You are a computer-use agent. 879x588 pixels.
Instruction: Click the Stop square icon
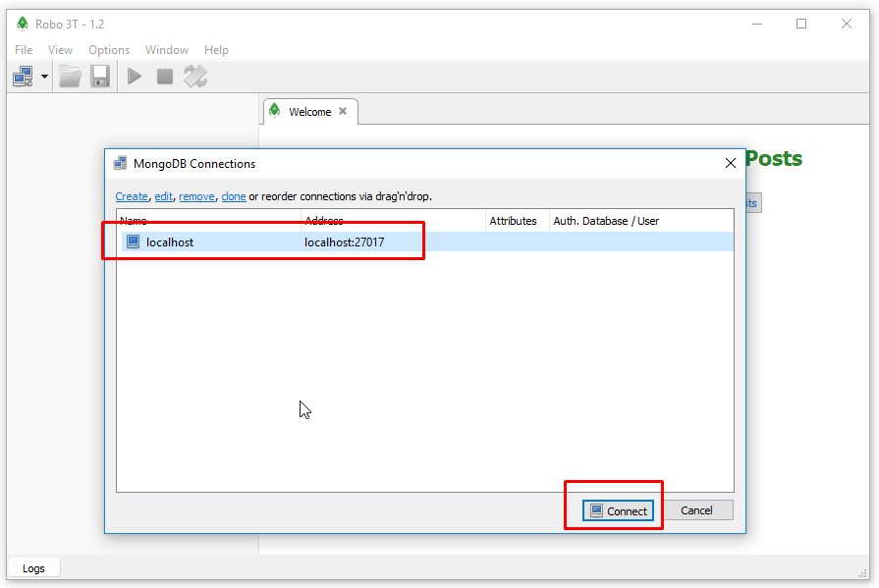coord(164,77)
